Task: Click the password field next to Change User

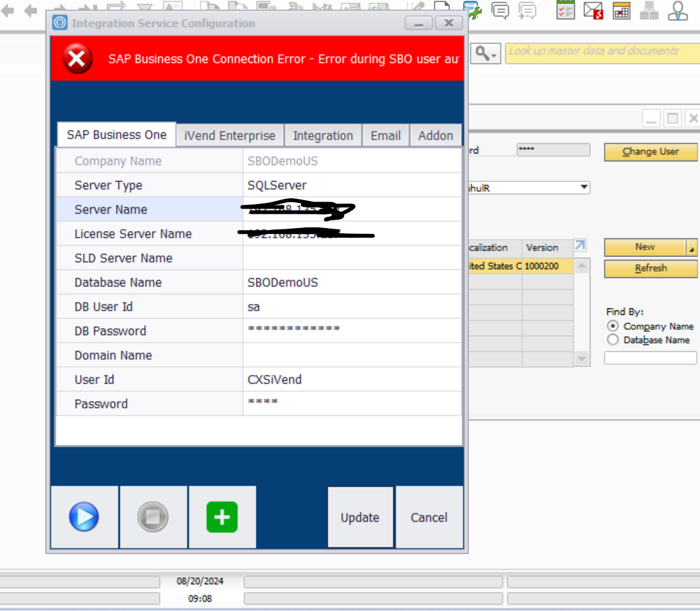Action: [x=553, y=150]
